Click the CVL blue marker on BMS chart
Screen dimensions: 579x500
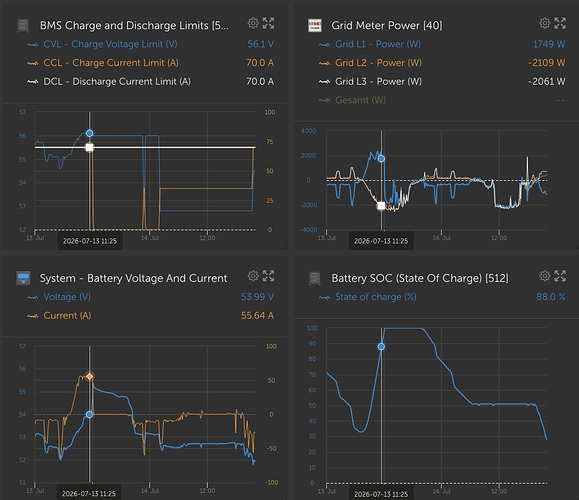point(89,133)
